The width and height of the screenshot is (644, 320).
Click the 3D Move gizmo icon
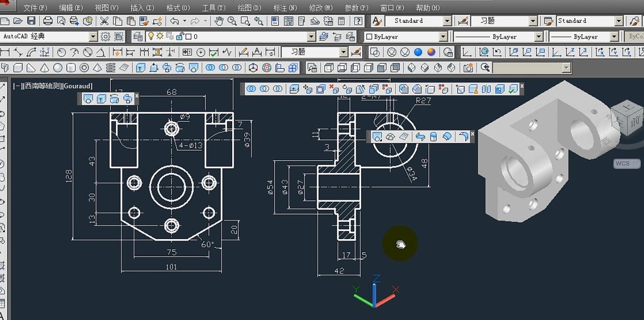click(x=253, y=68)
